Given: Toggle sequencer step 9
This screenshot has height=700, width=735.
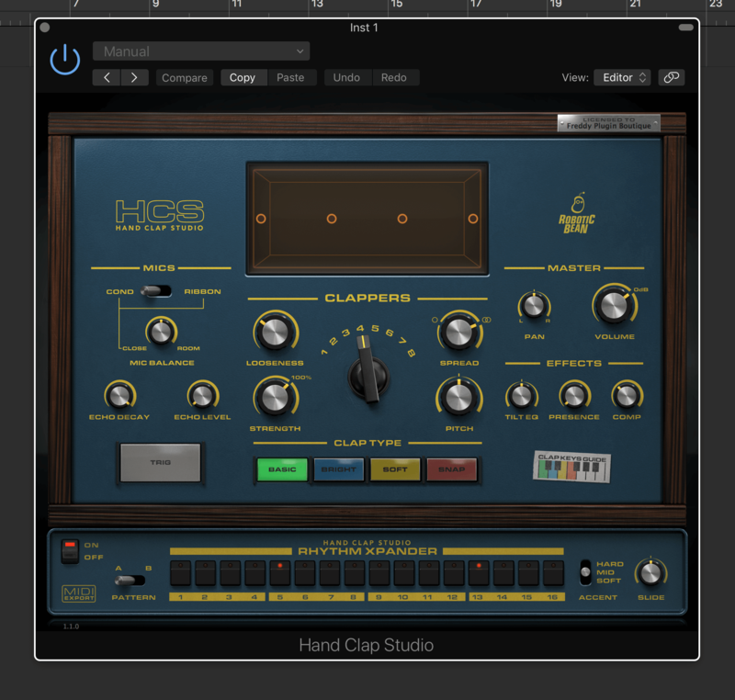Looking at the screenshot, I should coord(379,572).
